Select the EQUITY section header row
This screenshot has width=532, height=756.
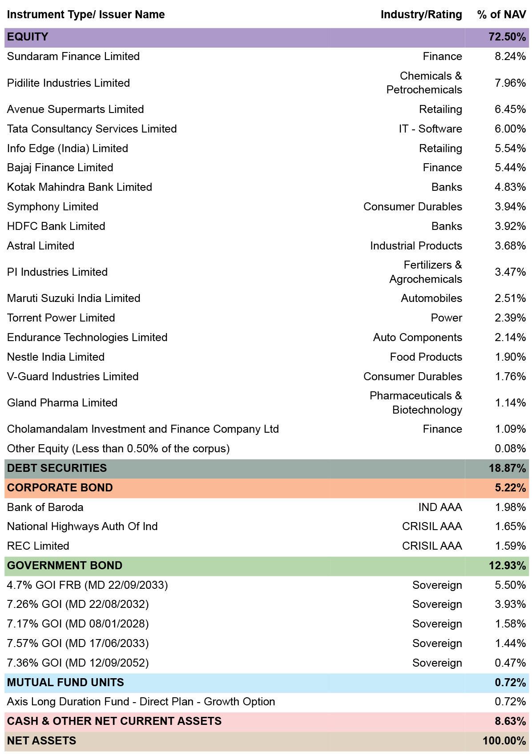coord(266,37)
